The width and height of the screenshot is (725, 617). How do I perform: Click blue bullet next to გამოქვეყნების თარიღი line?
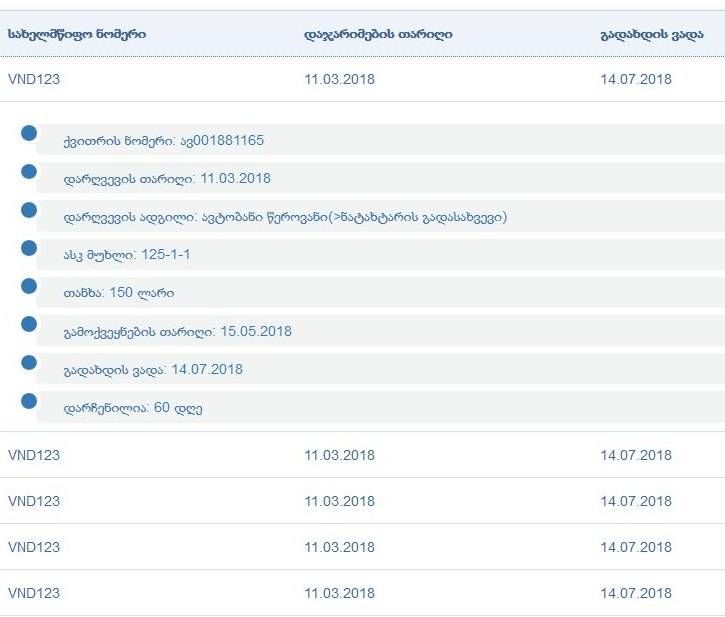pos(29,324)
